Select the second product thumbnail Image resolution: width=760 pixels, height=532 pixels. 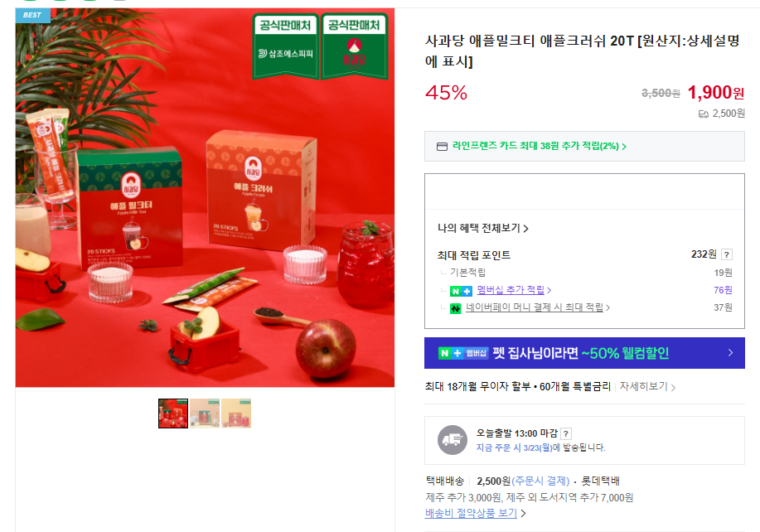[205, 414]
